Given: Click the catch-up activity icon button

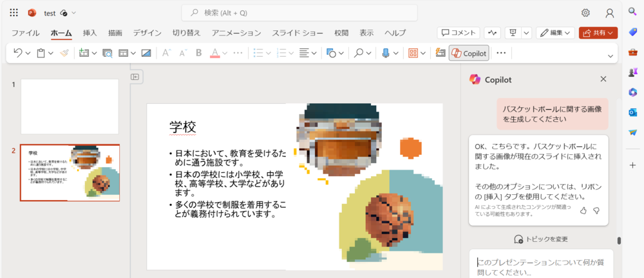Looking at the screenshot, I should (492, 33).
